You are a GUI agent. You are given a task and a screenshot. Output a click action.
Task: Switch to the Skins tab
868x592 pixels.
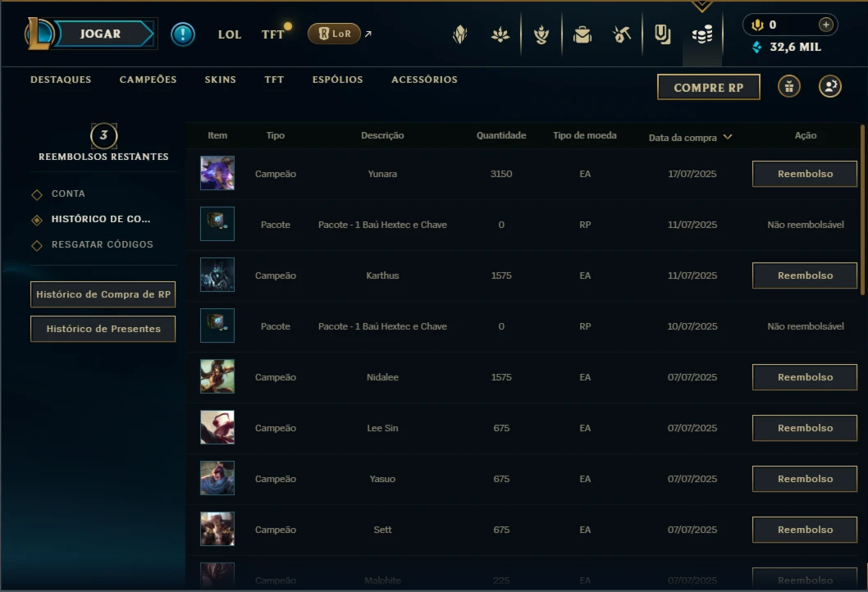(221, 80)
